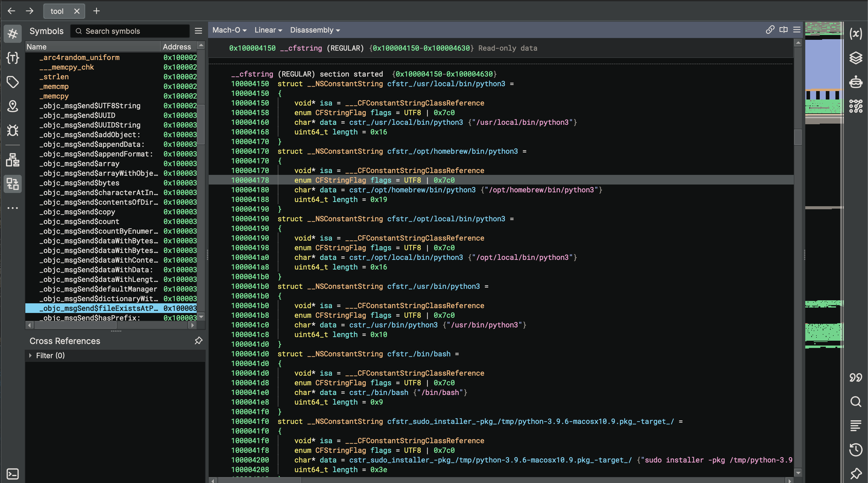The height and width of the screenshot is (483, 868).
Task: Open the Symbols panel hamburger menu
Action: click(198, 31)
